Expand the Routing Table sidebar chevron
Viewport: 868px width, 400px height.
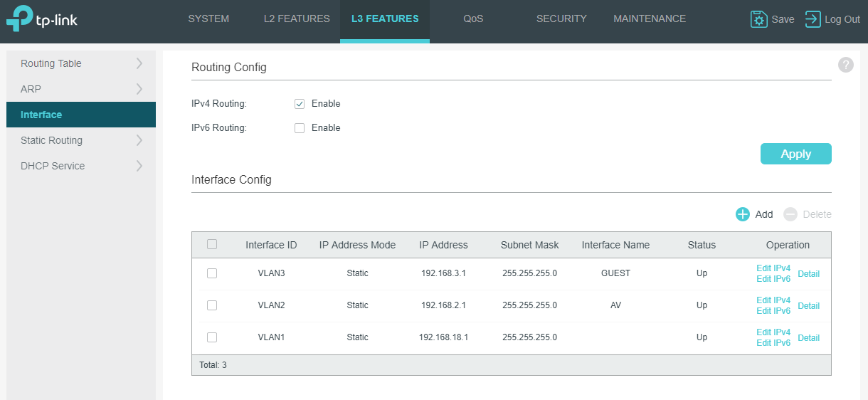(139, 63)
